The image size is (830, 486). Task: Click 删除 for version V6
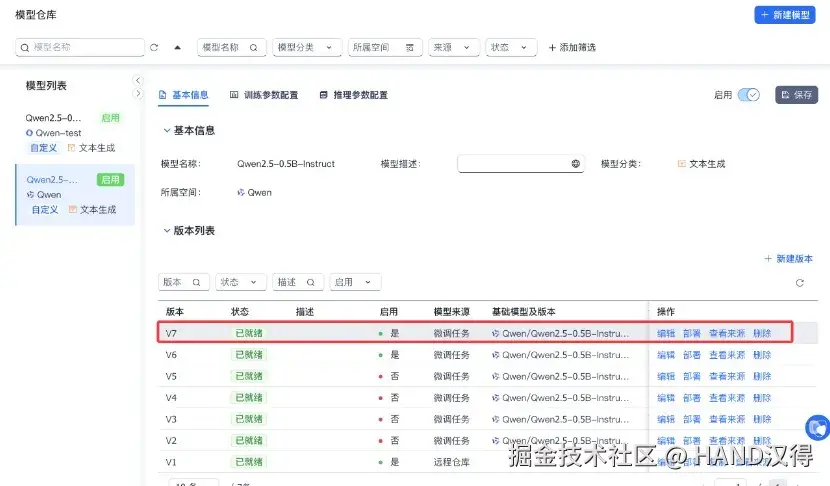(x=762, y=355)
